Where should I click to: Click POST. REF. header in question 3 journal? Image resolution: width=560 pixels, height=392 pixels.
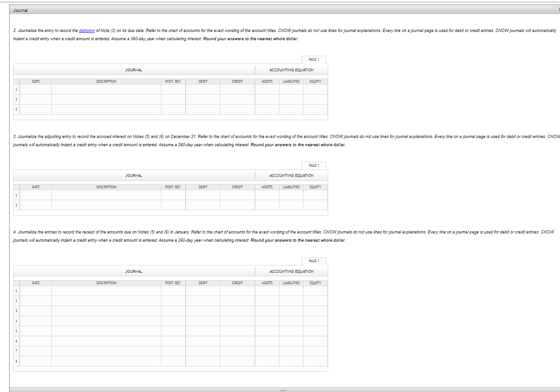tap(173, 187)
